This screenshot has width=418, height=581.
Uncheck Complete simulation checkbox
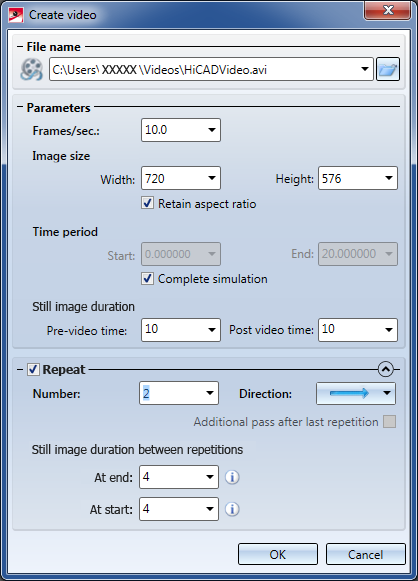[147, 279]
